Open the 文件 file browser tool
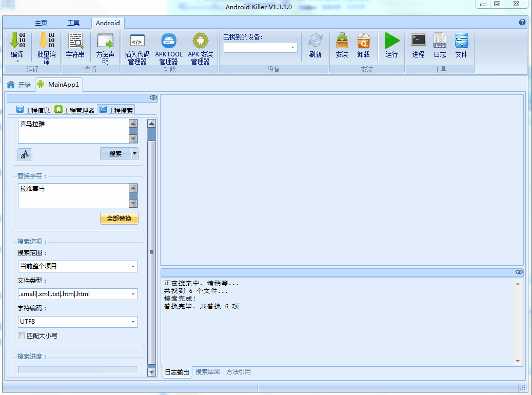Screen dimensions: 532x395 pos(461,45)
